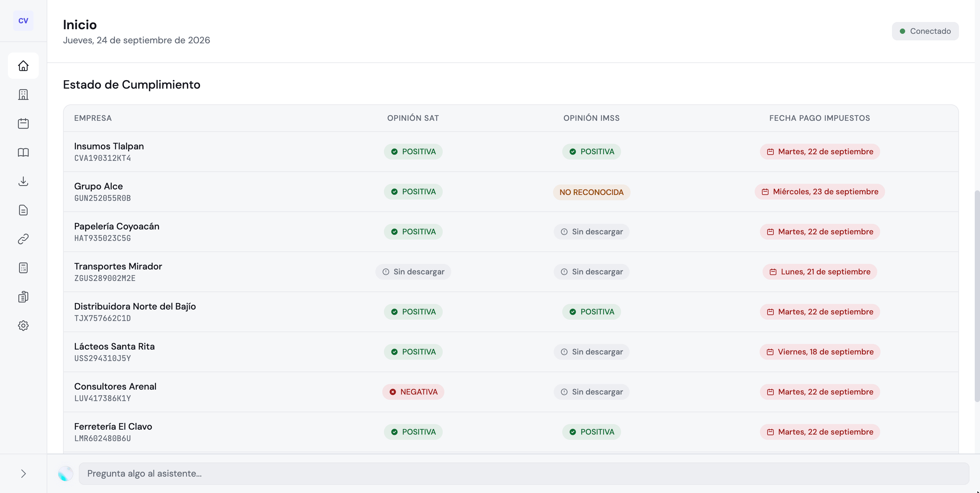Open the building (companies) sidebar icon
This screenshot has width=980, height=493.
23,95
